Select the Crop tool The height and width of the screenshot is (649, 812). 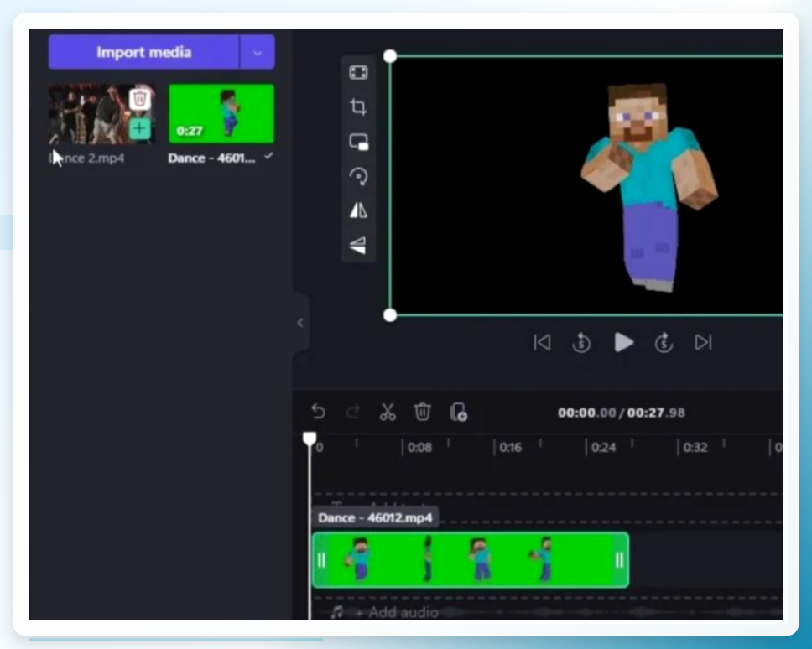click(x=358, y=106)
